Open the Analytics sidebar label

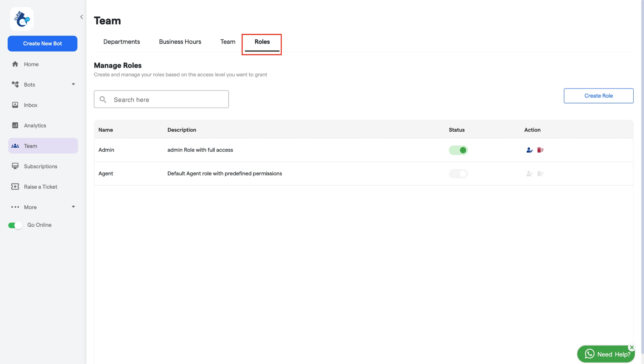pyautogui.click(x=35, y=125)
